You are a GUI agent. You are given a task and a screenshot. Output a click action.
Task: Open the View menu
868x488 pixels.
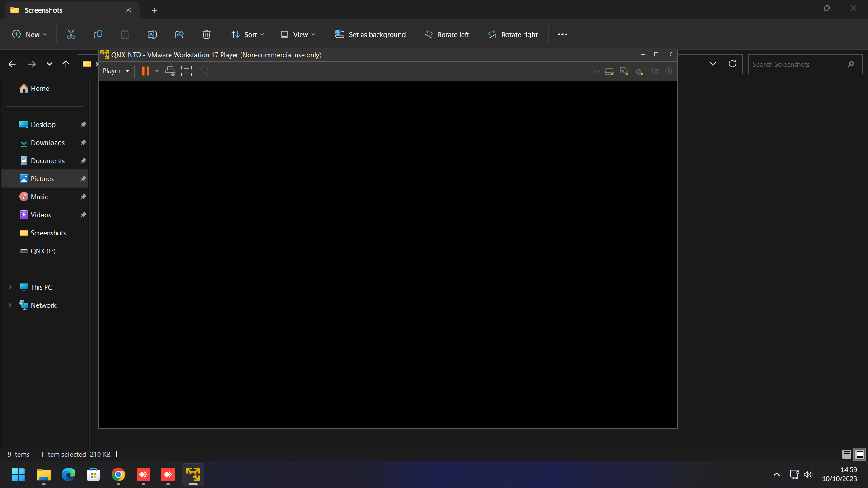coord(298,34)
